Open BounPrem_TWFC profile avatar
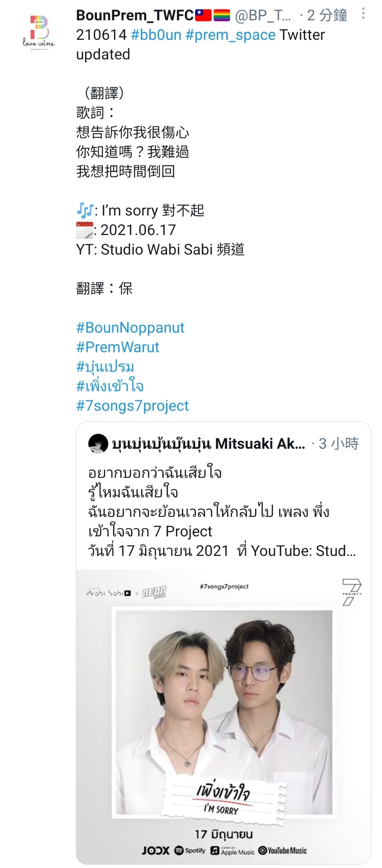 [38, 32]
